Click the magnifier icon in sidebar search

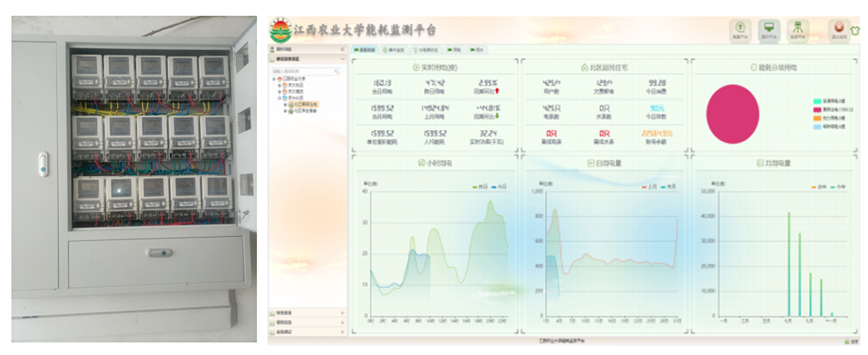(336, 71)
